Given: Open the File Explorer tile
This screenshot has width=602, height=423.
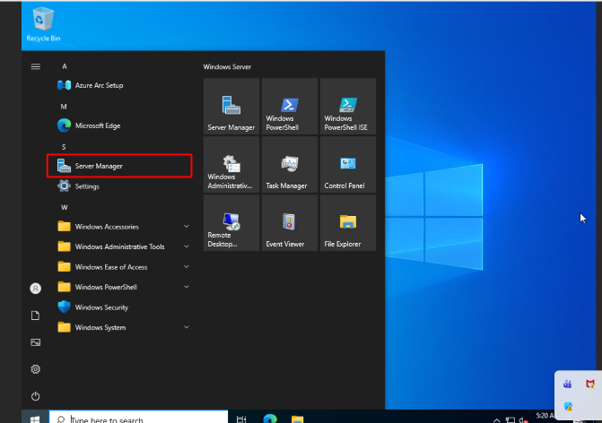Looking at the screenshot, I should 348,223.
